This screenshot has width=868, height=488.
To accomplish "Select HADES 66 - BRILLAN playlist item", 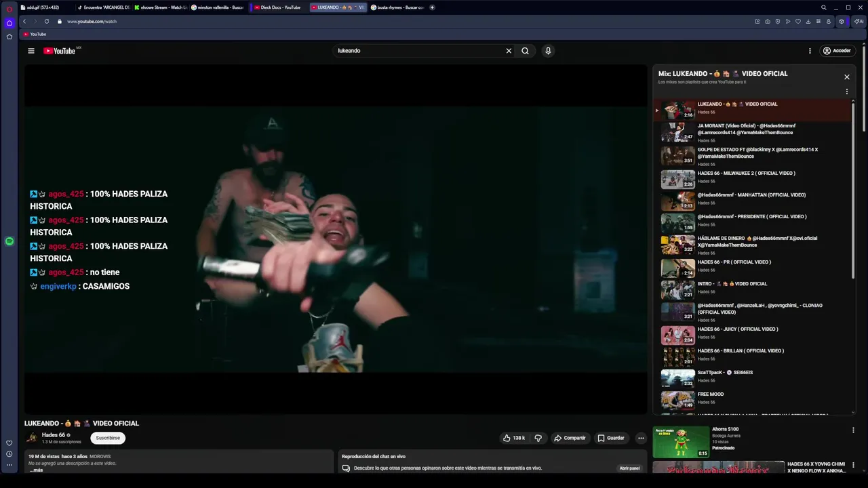I will (751, 357).
